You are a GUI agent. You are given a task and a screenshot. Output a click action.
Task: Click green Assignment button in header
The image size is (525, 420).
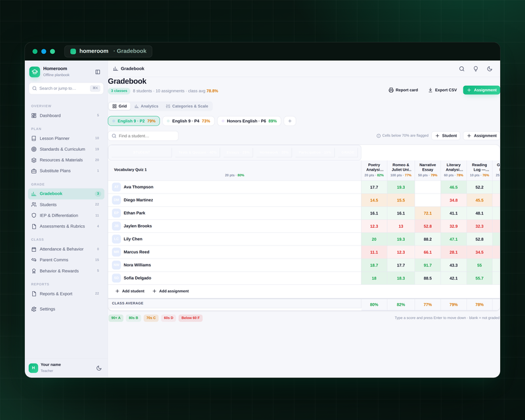[x=482, y=90]
